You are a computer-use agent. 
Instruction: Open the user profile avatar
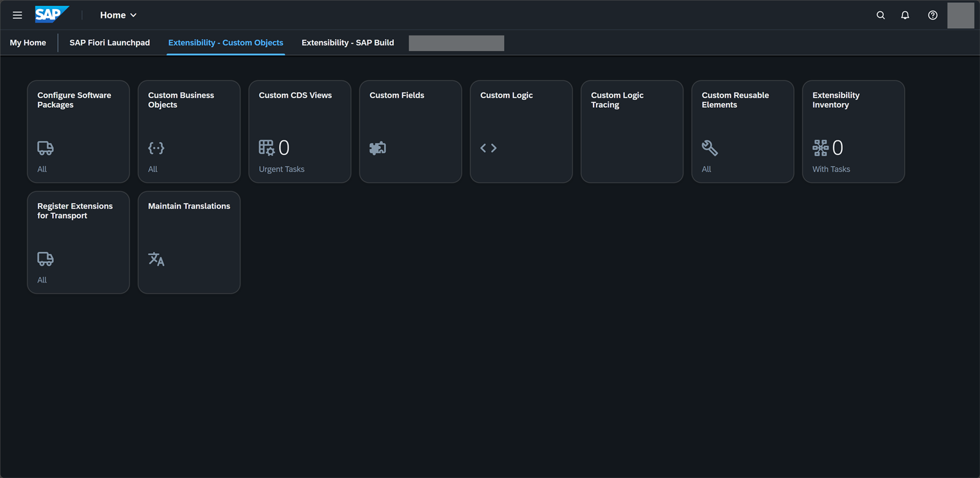pyautogui.click(x=960, y=15)
